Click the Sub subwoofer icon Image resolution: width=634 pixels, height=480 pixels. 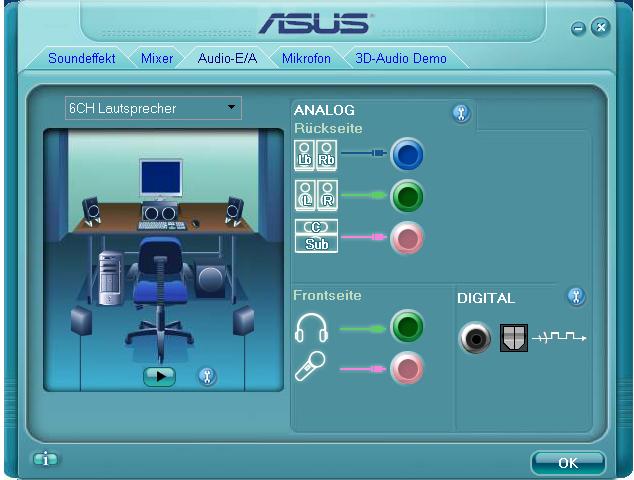[x=316, y=244]
